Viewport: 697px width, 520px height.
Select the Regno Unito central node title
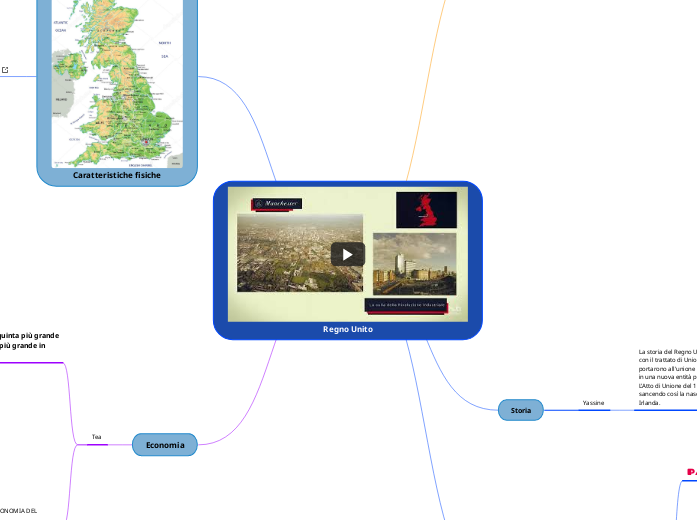347,329
